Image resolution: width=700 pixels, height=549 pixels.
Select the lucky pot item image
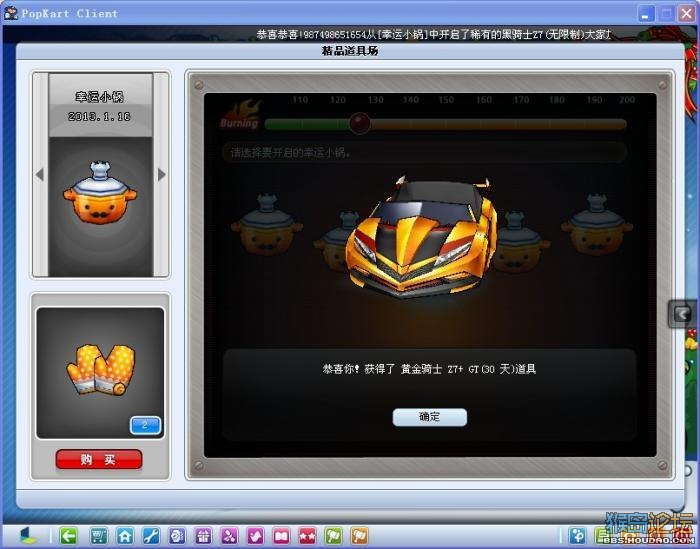tap(100, 194)
